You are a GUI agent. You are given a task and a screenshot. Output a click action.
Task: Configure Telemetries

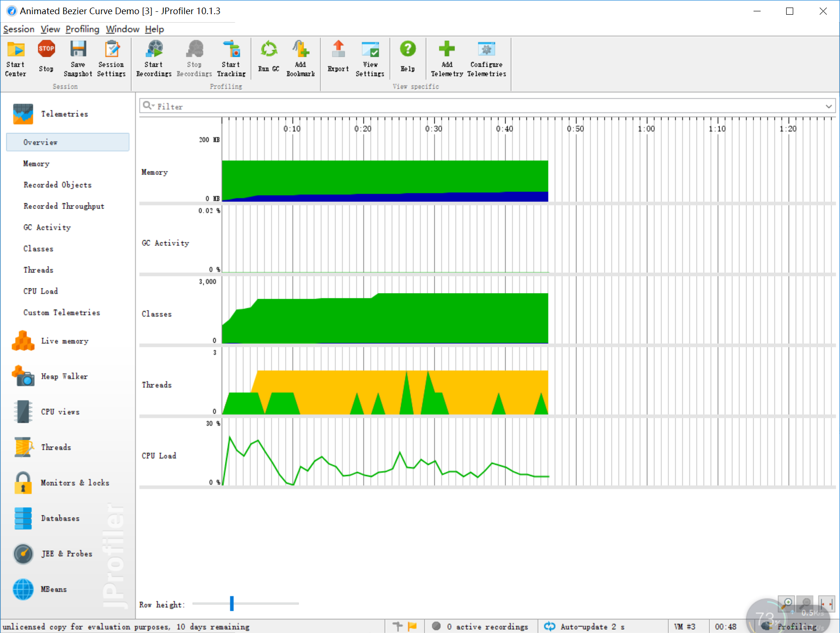pyautogui.click(x=487, y=59)
